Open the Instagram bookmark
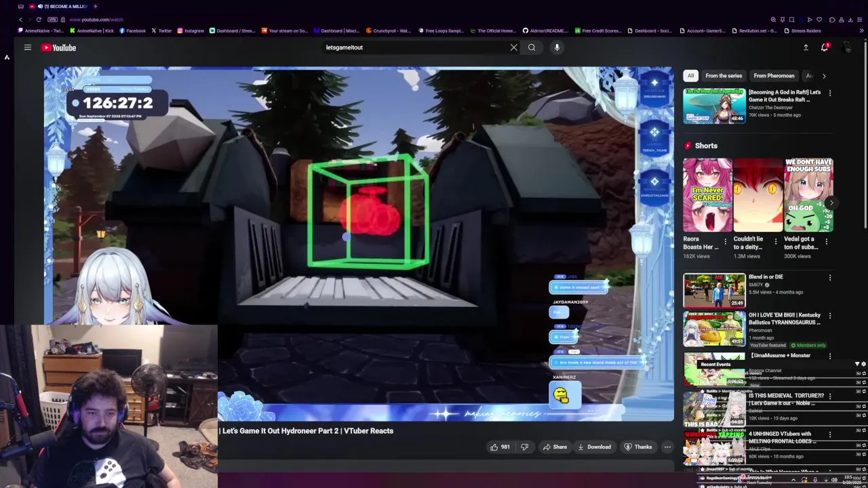 click(x=191, y=30)
